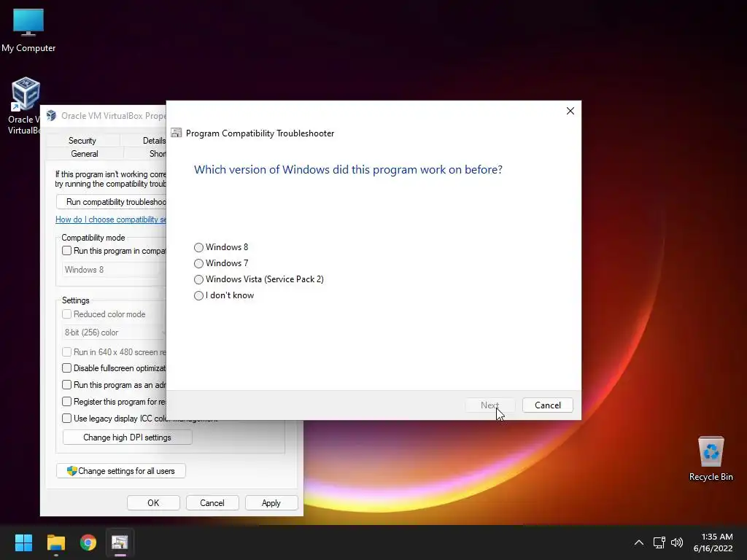Viewport: 747px width, 560px height.
Task: Open the Recycle Bin icon
Action: [x=711, y=458]
